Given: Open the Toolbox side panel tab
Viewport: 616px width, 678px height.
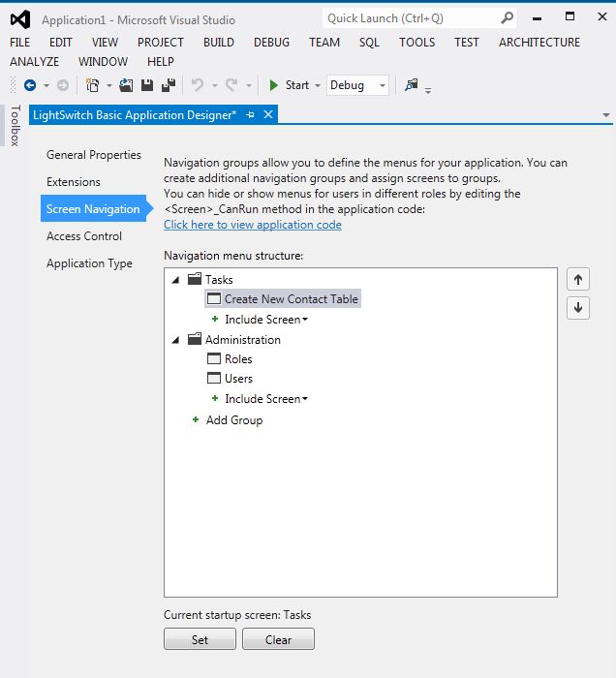Looking at the screenshot, I should click(x=15, y=125).
